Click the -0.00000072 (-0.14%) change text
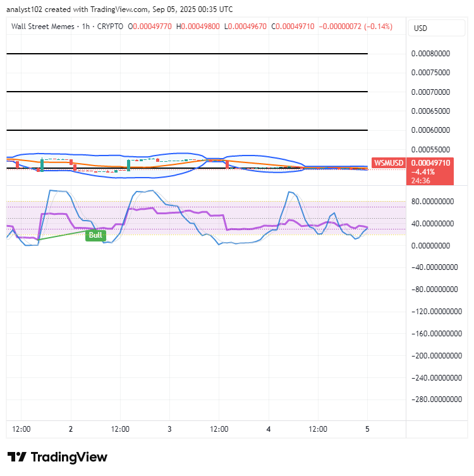This screenshot has width=474, height=476. pyautogui.click(x=356, y=27)
